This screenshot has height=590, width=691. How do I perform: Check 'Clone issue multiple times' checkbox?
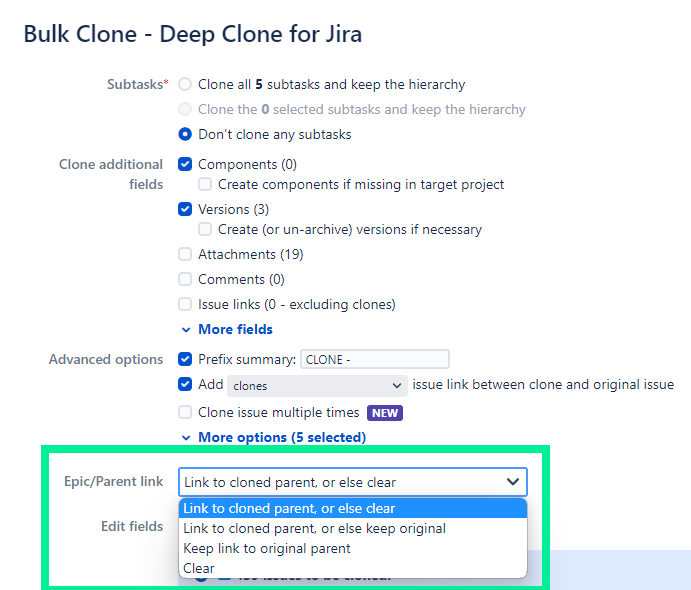tap(185, 412)
